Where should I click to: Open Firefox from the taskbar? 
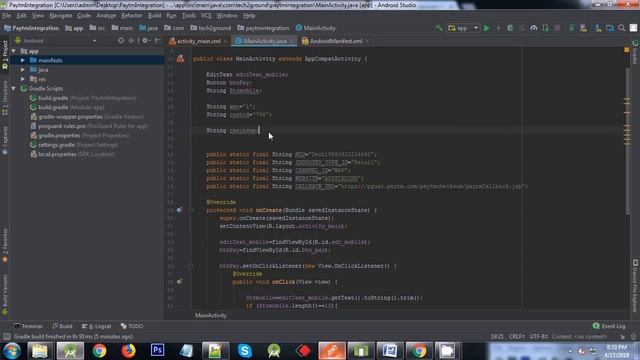[128, 351]
